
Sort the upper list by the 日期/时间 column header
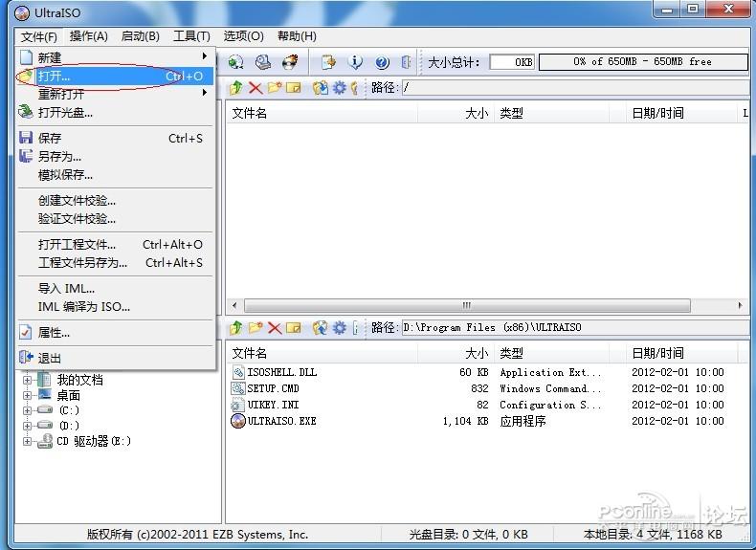coord(657,113)
